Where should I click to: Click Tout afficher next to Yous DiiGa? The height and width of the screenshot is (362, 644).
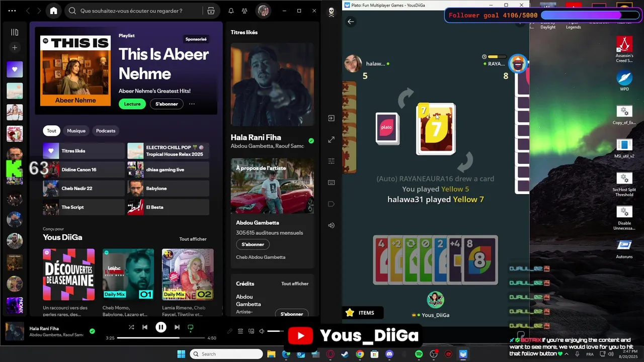[193, 239]
